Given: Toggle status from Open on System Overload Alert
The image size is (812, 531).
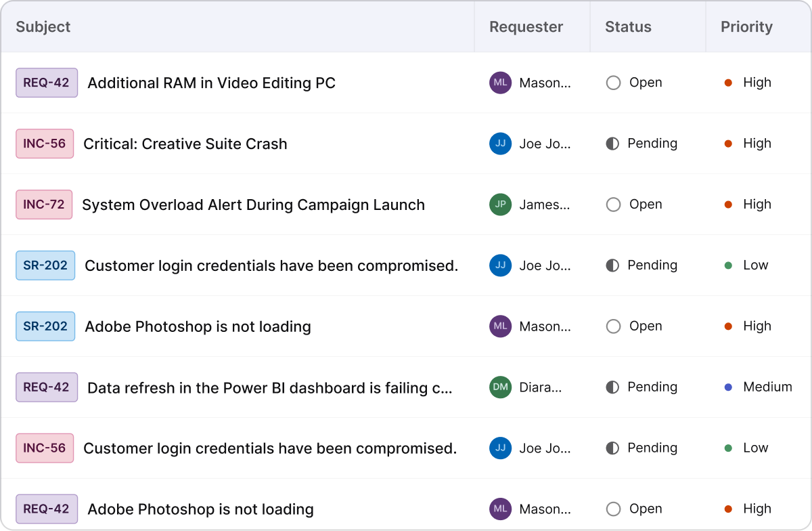Looking at the screenshot, I should click(x=613, y=205).
